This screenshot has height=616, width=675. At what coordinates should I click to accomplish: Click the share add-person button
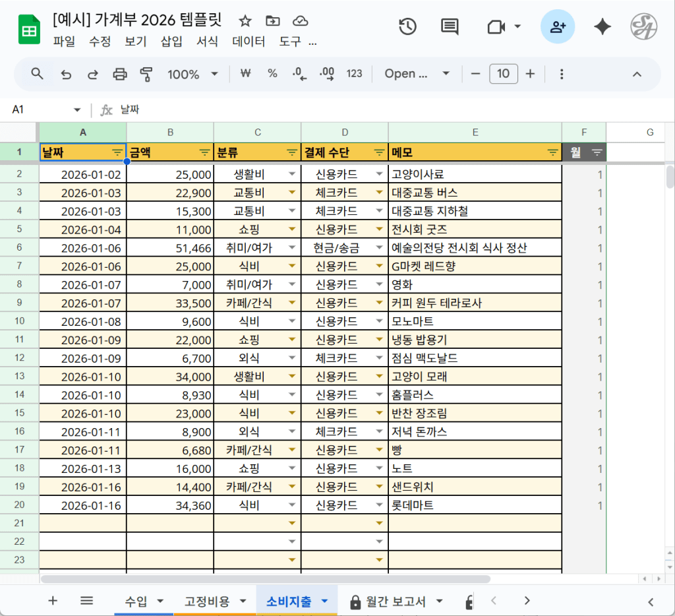[558, 26]
